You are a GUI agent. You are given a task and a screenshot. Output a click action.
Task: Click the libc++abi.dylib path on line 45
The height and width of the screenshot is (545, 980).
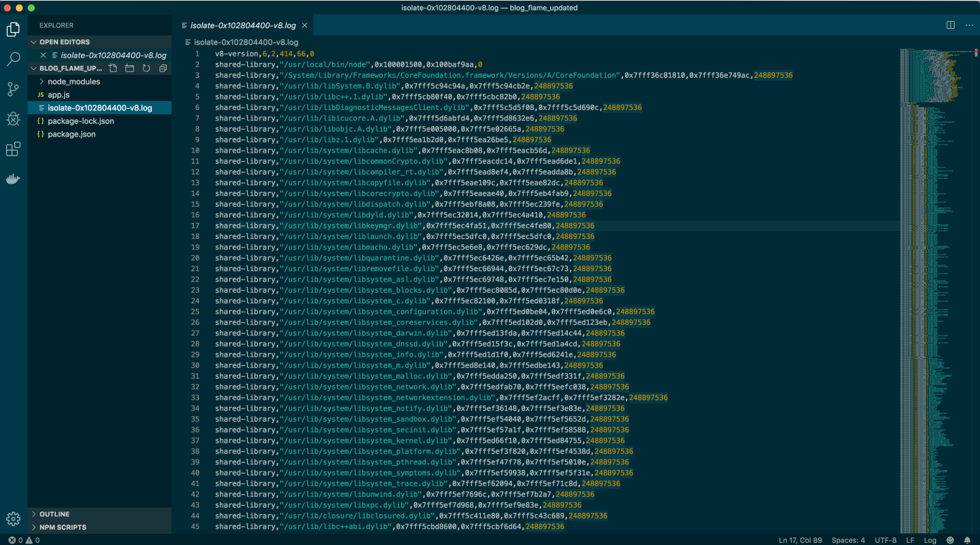coord(335,527)
